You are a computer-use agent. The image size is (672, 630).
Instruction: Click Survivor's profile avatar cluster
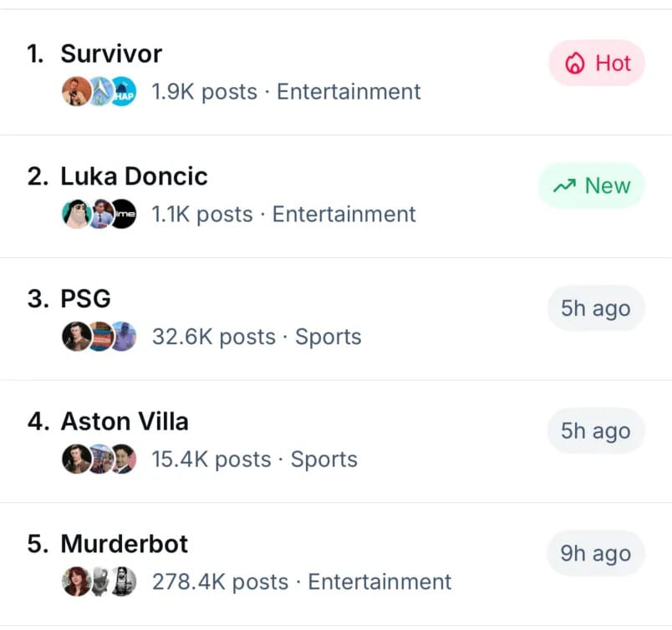(99, 92)
